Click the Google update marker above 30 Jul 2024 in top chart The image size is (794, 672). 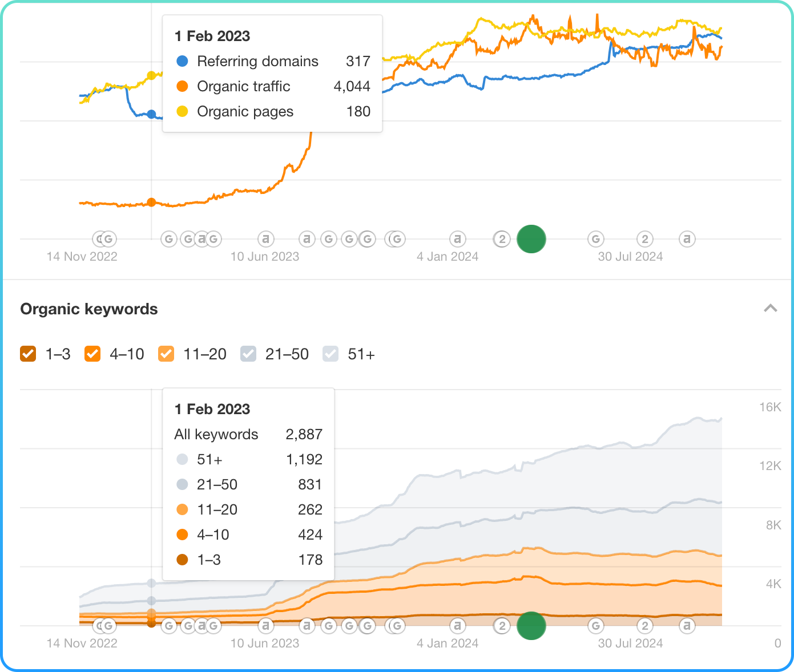[x=595, y=239]
